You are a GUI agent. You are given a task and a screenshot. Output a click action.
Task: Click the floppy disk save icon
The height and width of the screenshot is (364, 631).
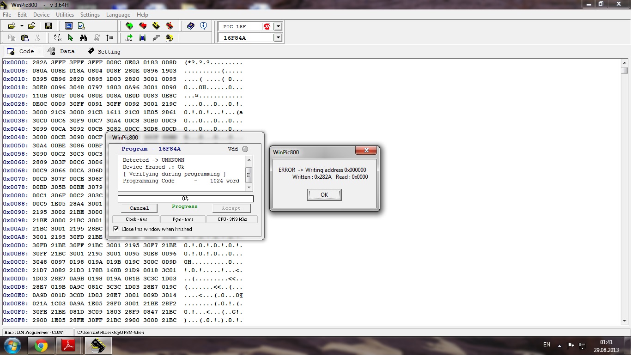click(x=49, y=26)
